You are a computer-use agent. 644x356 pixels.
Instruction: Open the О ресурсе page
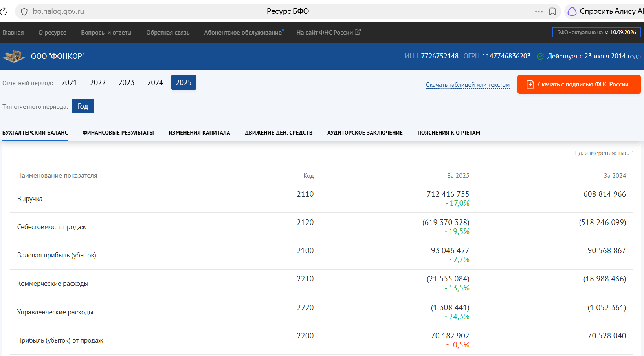52,33
